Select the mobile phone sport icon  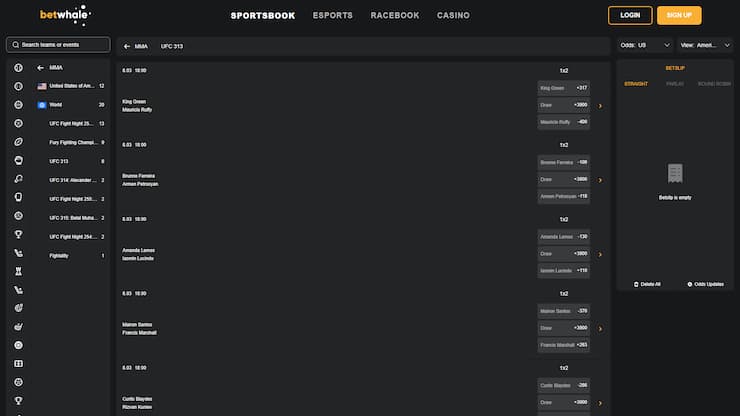click(x=18, y=197)
